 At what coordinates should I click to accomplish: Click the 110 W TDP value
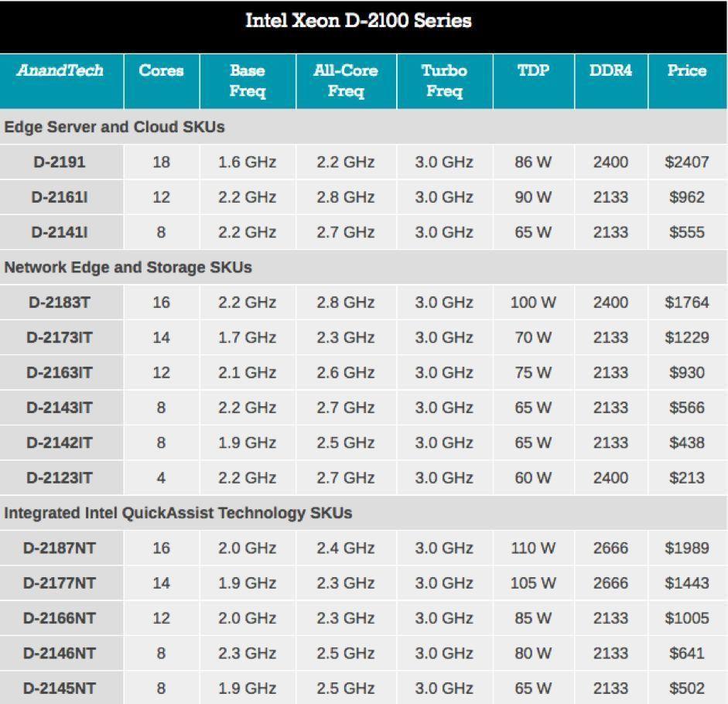coord(533,549)
